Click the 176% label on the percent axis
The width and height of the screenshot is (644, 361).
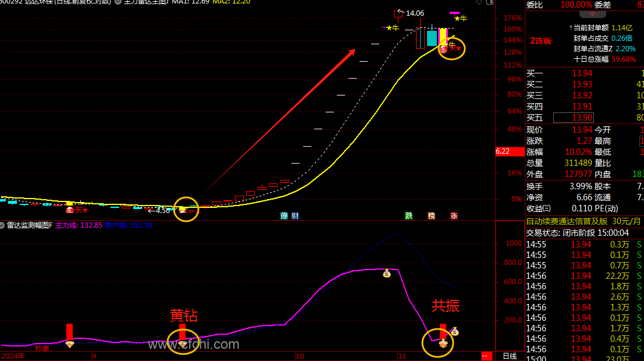pos(513,18)
